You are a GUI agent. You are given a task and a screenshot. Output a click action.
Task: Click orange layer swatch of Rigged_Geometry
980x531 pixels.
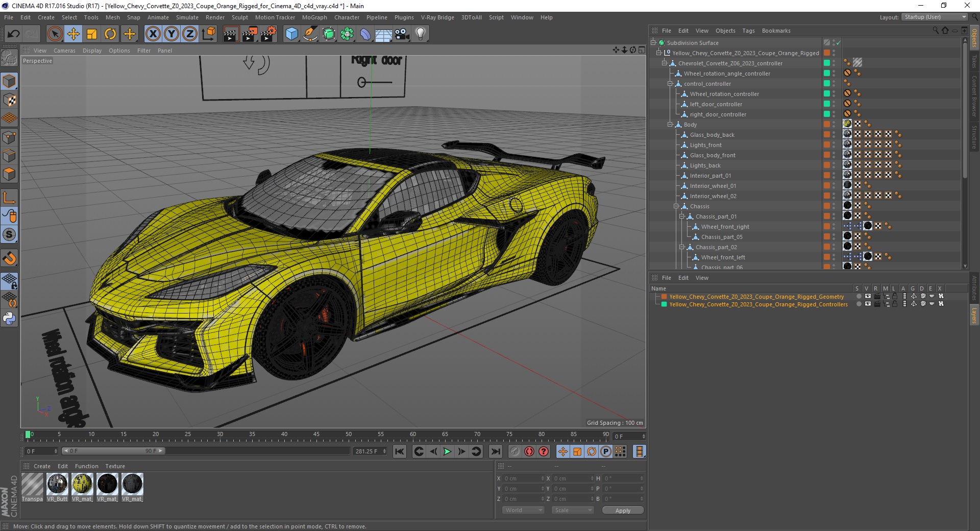pyautogui.click(x=664, y=297)
